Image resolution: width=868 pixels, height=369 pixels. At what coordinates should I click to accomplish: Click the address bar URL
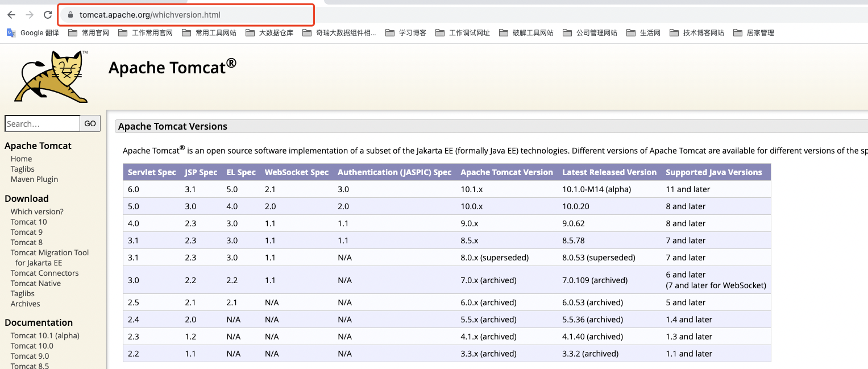click(x=150, y=15)
